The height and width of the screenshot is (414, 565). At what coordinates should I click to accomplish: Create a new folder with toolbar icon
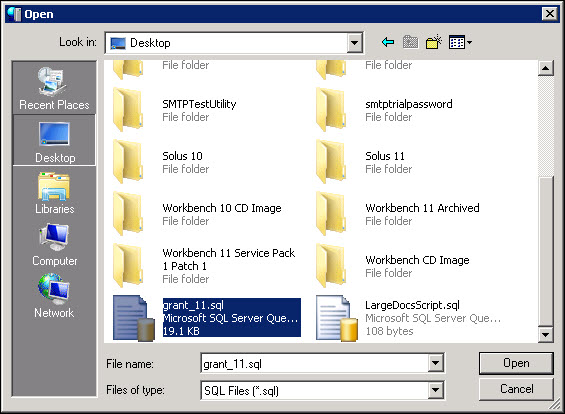tap(434, 42)
